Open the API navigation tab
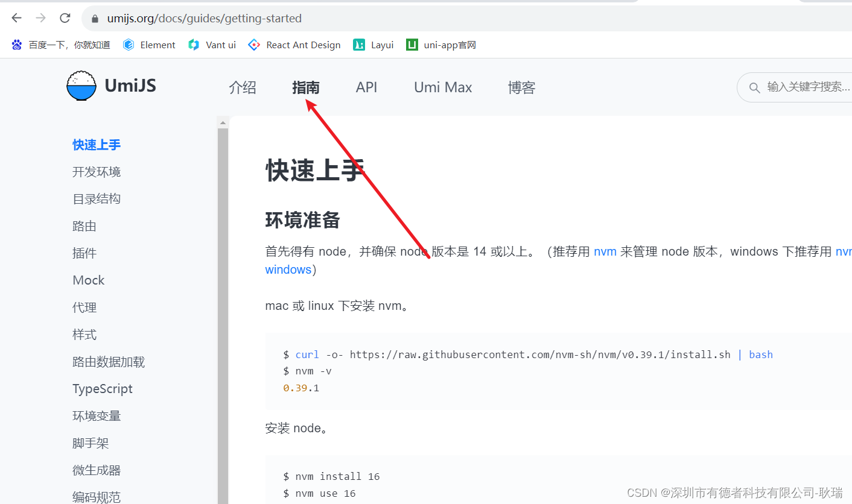This screenshot has height=504, width=852. point(366,87)
